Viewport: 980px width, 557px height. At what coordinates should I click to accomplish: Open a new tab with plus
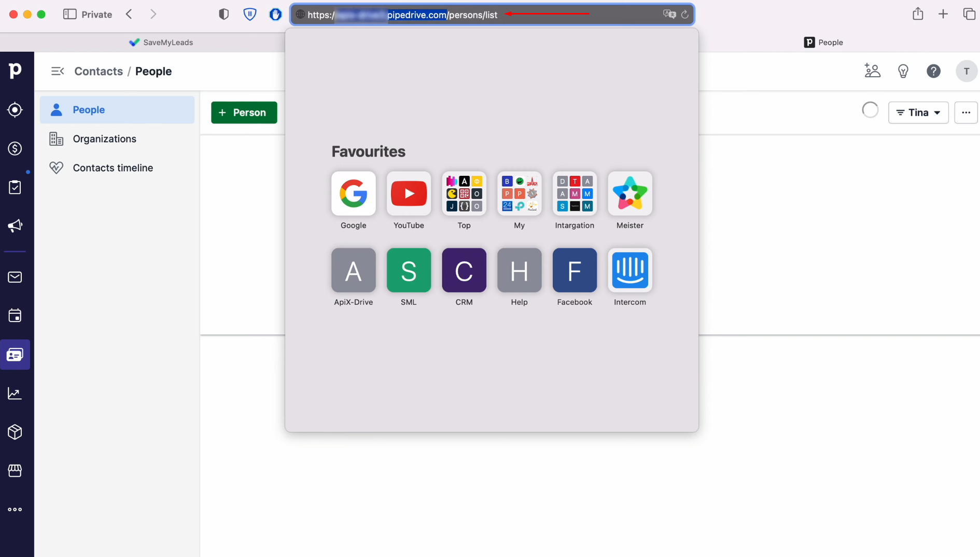click(943, 14)
